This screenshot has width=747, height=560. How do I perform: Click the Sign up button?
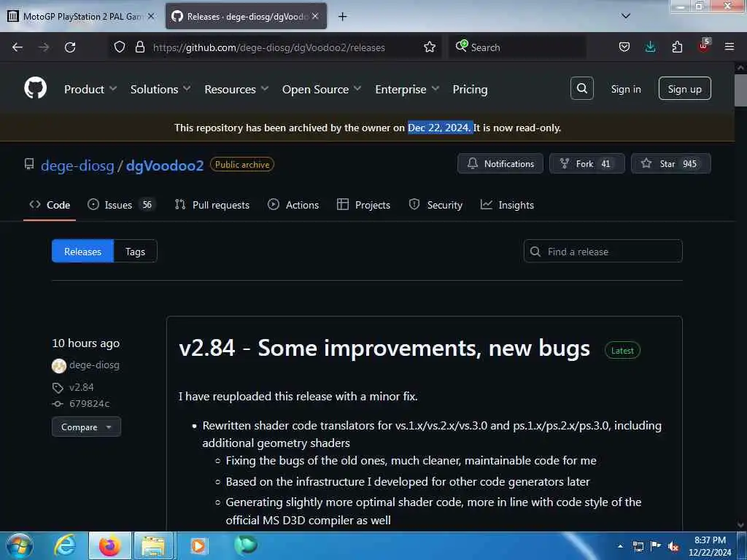[684, 88]
